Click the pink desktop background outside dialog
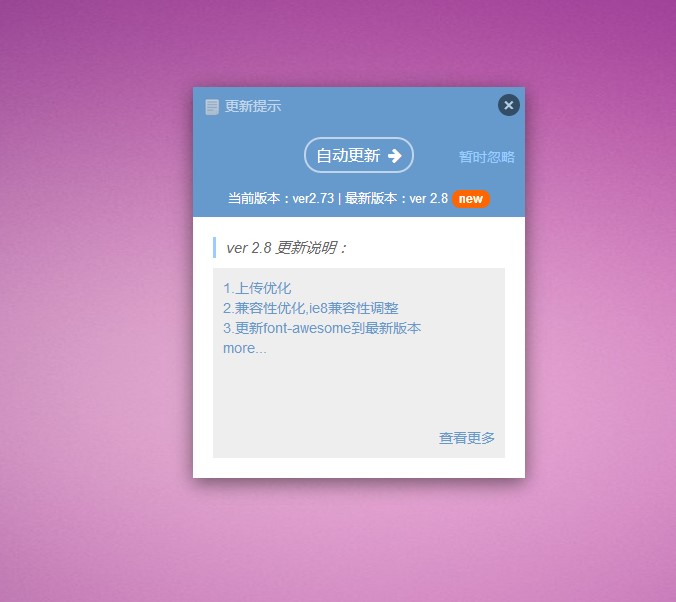 pos(95,302)
